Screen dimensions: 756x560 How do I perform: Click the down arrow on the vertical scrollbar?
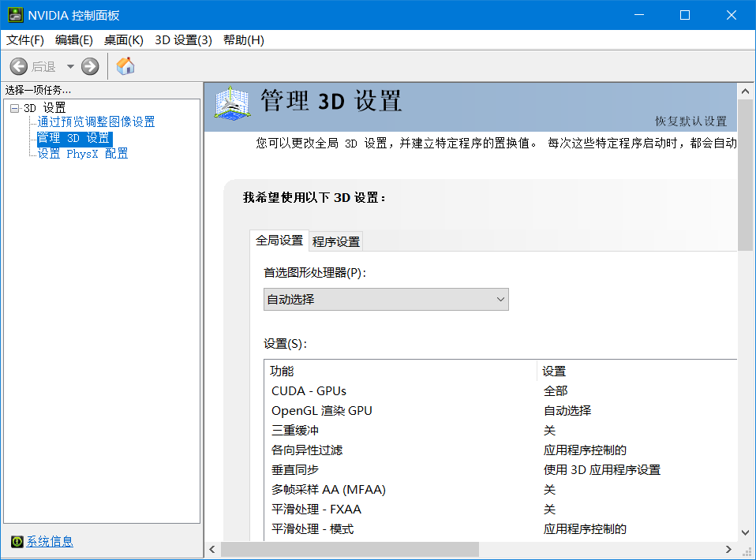pyautogui.click(x=745, y=532)
